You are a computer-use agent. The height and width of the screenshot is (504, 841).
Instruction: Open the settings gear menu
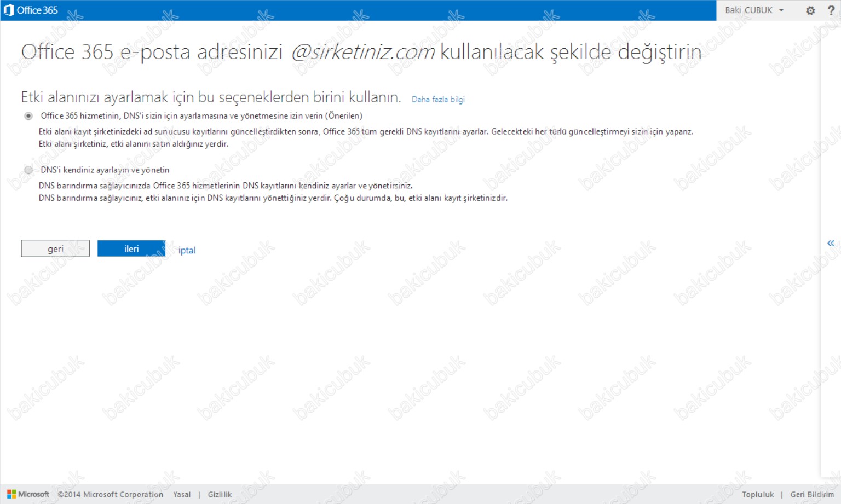tap(810, 10)
